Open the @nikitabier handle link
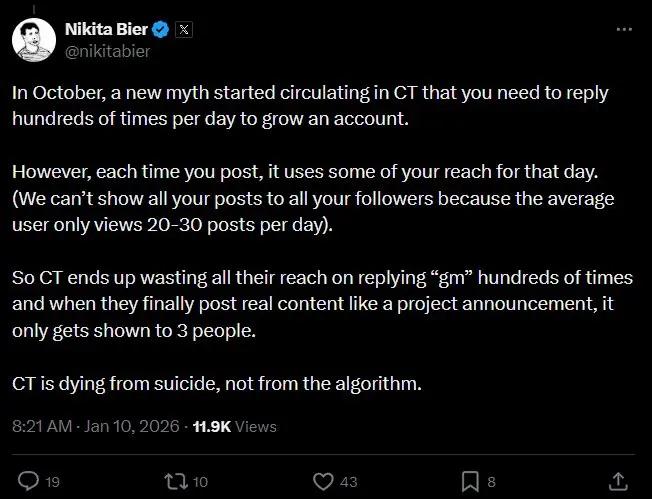 click(x=108, y=51)
